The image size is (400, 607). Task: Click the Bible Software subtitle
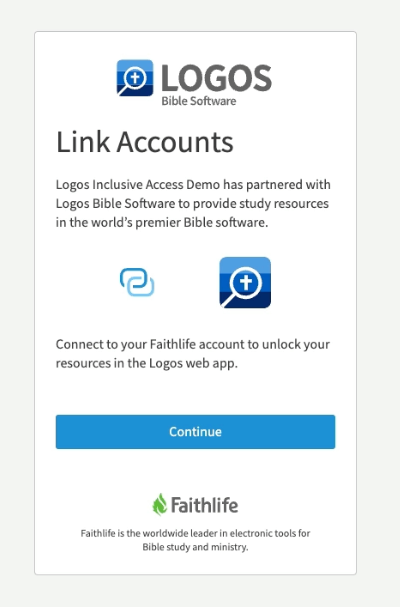(199, 101)
